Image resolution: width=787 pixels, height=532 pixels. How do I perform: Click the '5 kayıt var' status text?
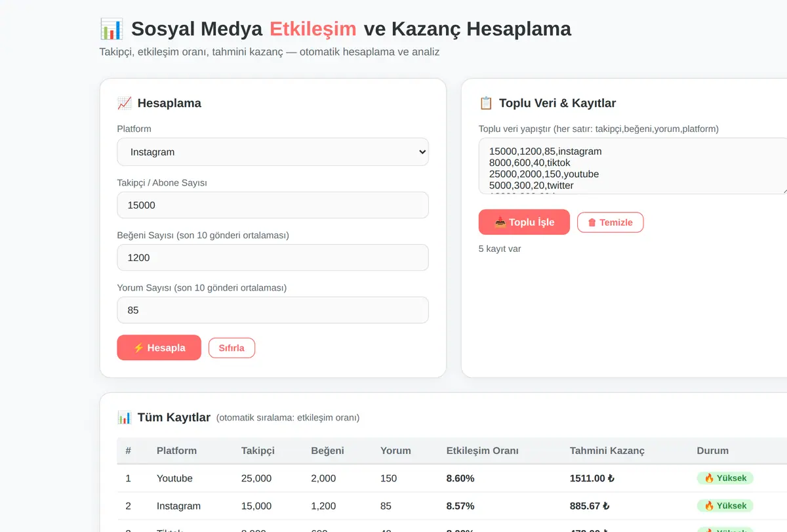tap(500, 249)
